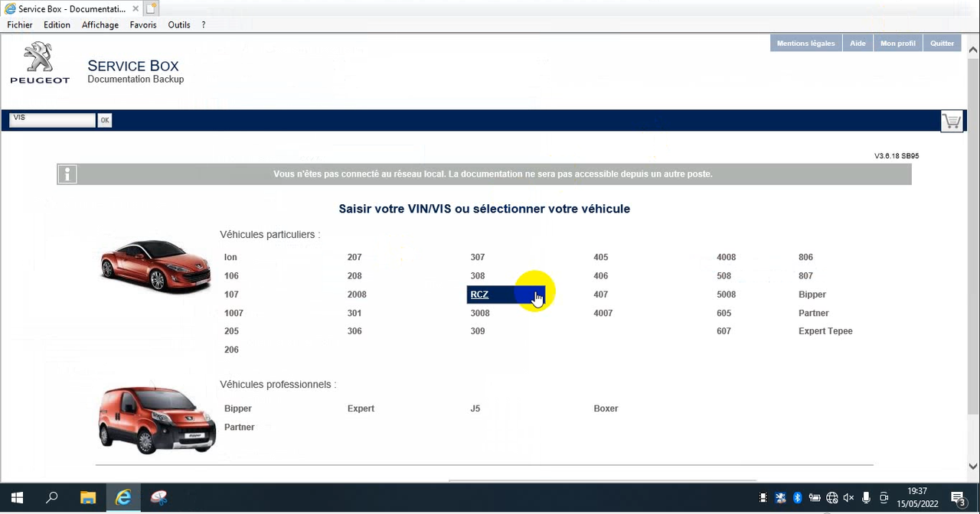Open the Paint app taskbar icon
Screen dimensions: 980x514
pos(159,498)
